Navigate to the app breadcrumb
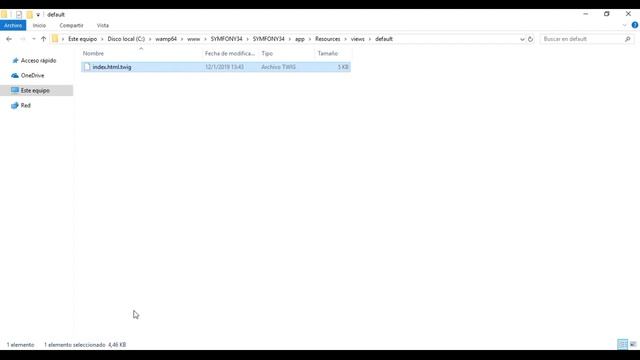The image size is (640, 360). coord(300,39)
